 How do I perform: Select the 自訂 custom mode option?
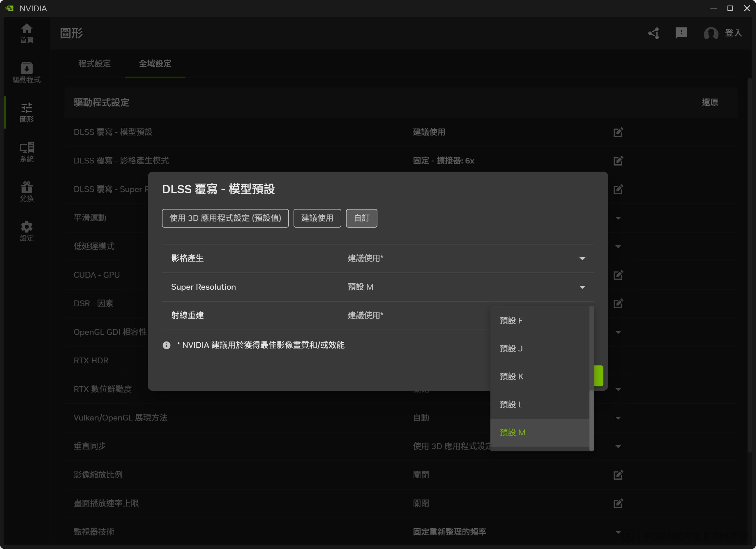click(361, 218)
